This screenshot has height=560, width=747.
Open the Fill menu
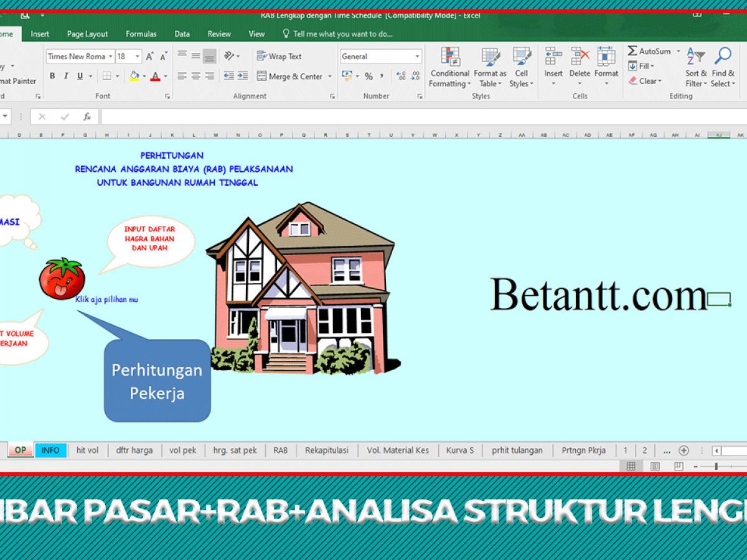click(x=641, y=66)
